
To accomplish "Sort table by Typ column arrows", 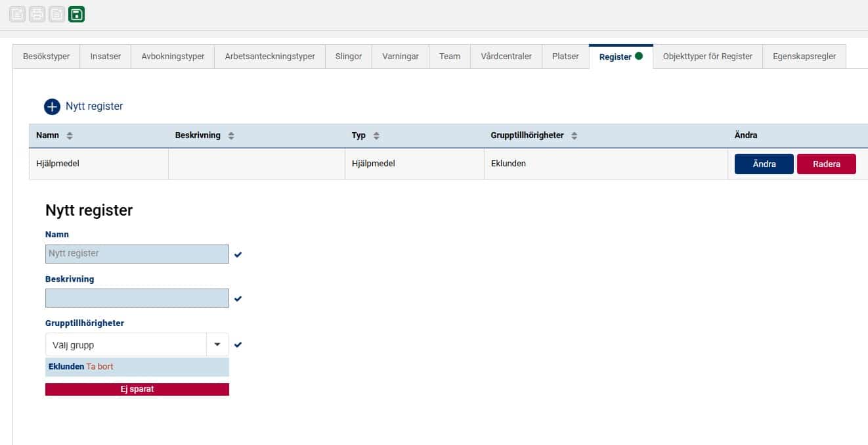I will [376, 136].
